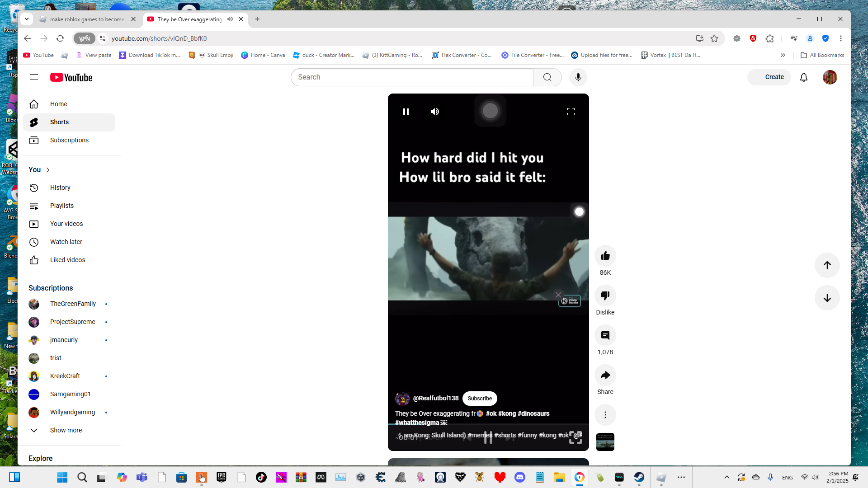Switch to the make roblox games tab
Viewport: 868px width, 488px height.
tap(86, 19)
